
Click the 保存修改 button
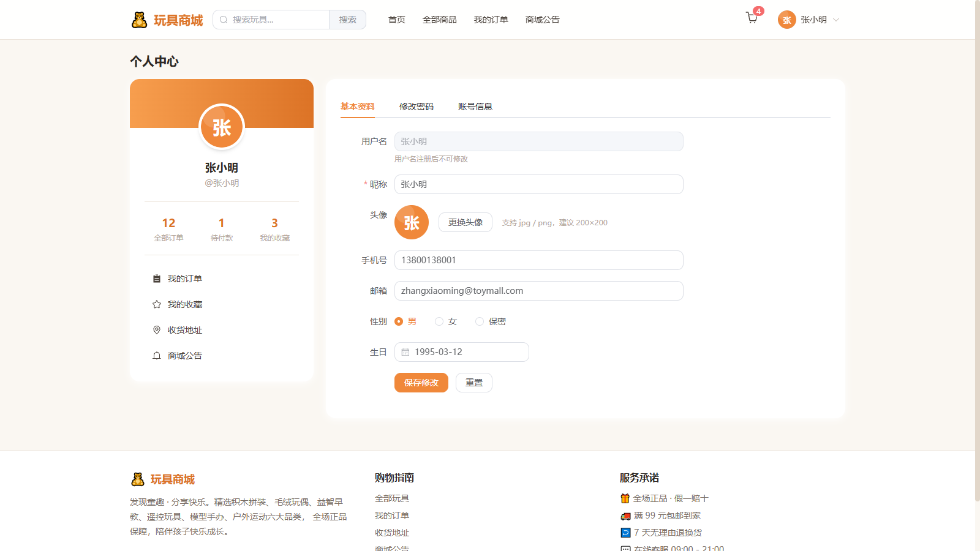[421, 383]
